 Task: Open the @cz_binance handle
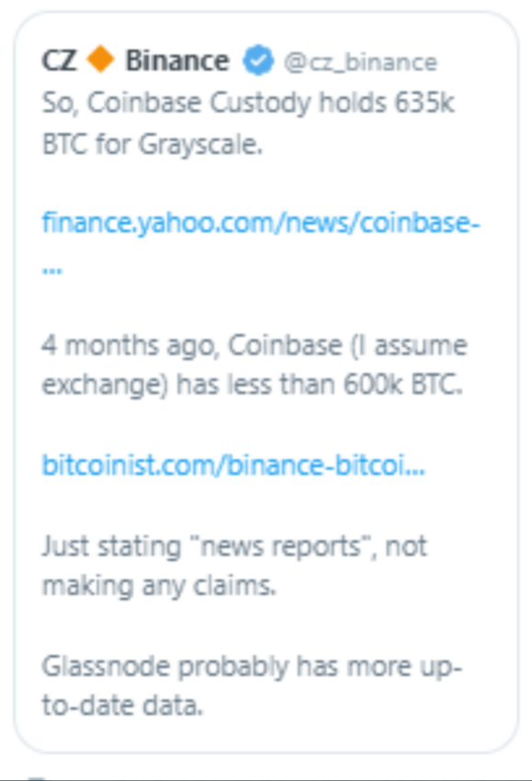(x=360, y=62)
